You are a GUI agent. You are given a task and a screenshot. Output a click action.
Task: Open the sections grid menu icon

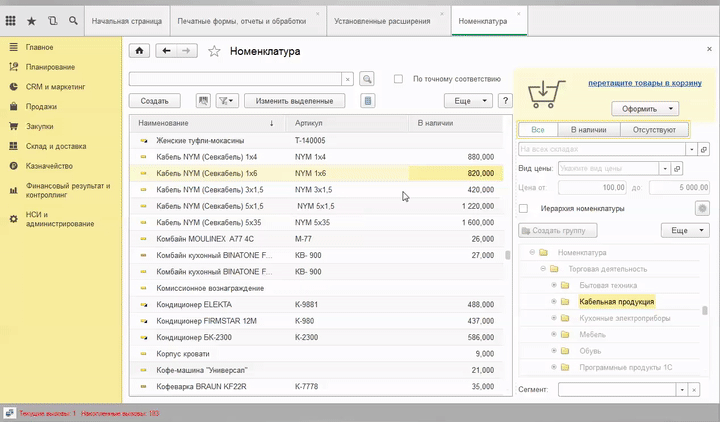click(x=11, y=21)
